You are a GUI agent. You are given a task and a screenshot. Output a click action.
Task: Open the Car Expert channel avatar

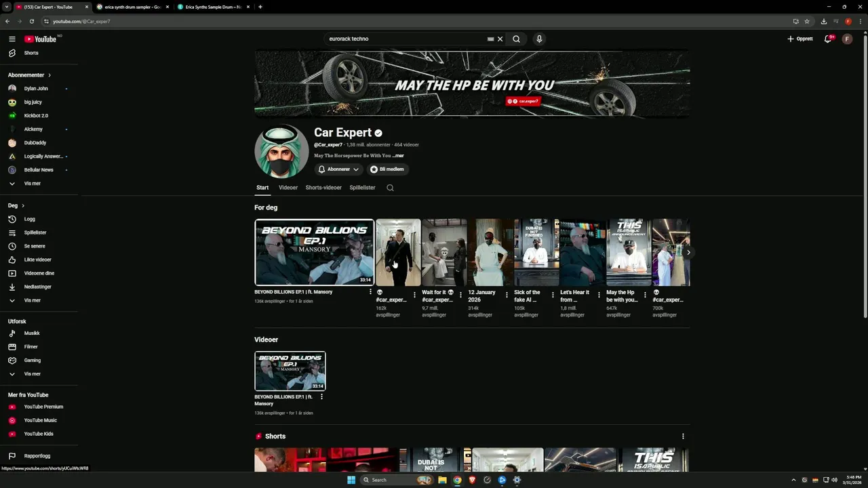coord(281,150)
